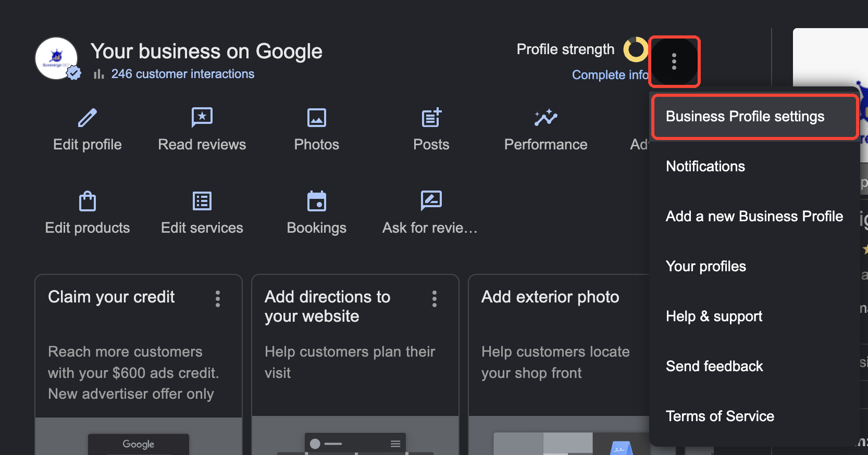
Task: Click the Profile strength ring indicator
Action: point(636,49)
